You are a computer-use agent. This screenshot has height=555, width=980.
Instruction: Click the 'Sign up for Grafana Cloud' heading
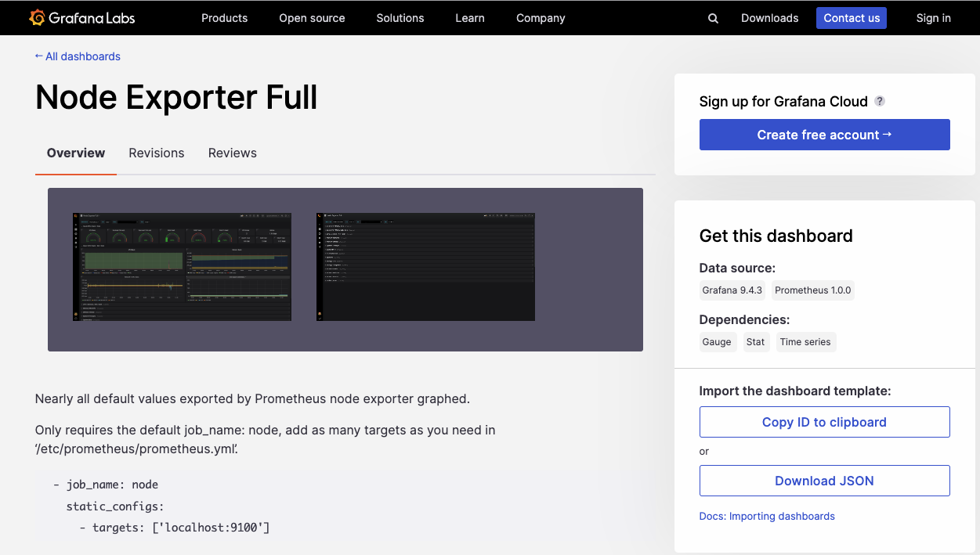tap(783, 102)
